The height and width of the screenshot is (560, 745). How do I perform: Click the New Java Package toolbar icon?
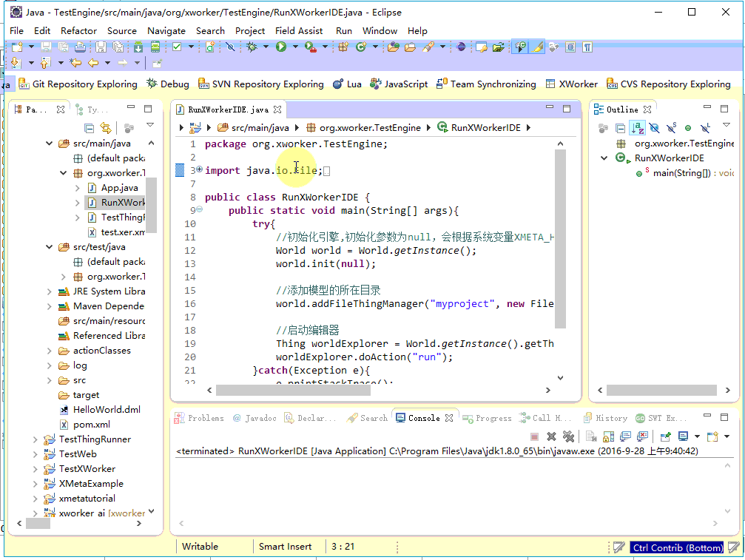[343, 47]
